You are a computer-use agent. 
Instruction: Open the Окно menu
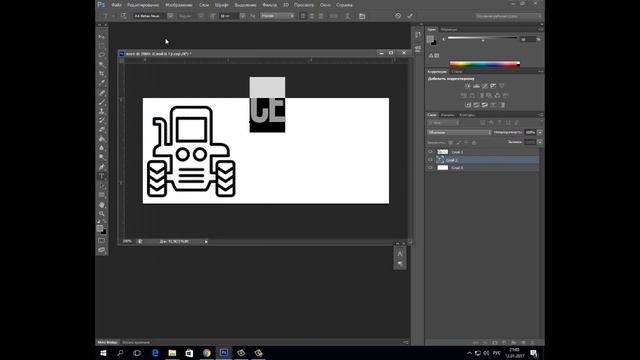tap(325, 5)
